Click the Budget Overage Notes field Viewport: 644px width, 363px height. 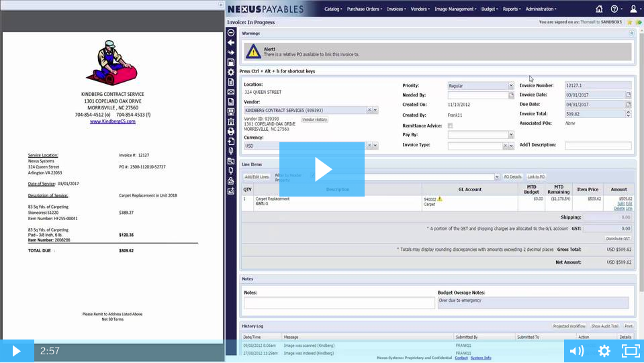(533, 303)
